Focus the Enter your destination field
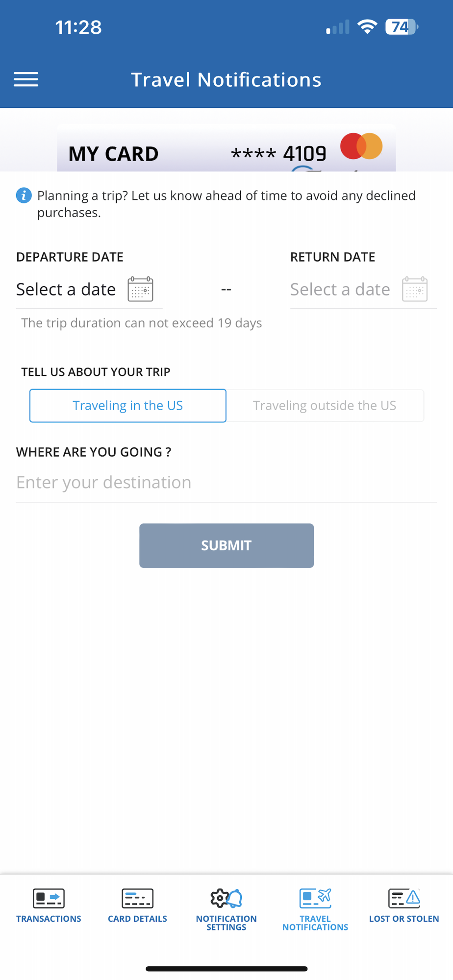Screen dimensions: 453x980 tap(226, 483)
